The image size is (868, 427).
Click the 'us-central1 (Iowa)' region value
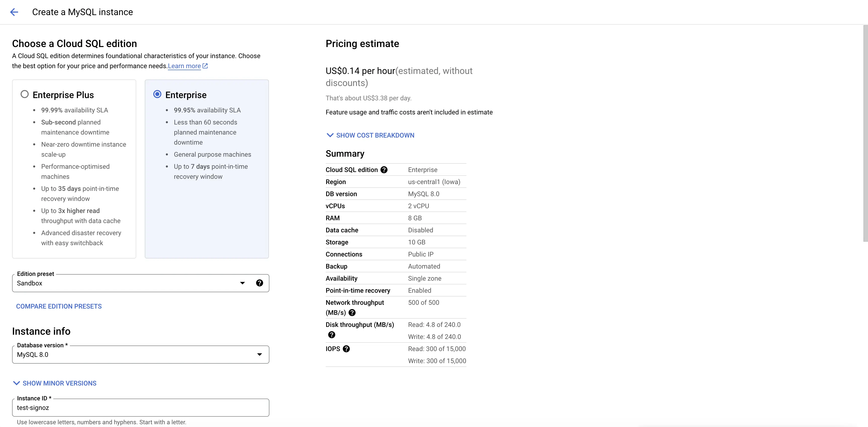434,182
